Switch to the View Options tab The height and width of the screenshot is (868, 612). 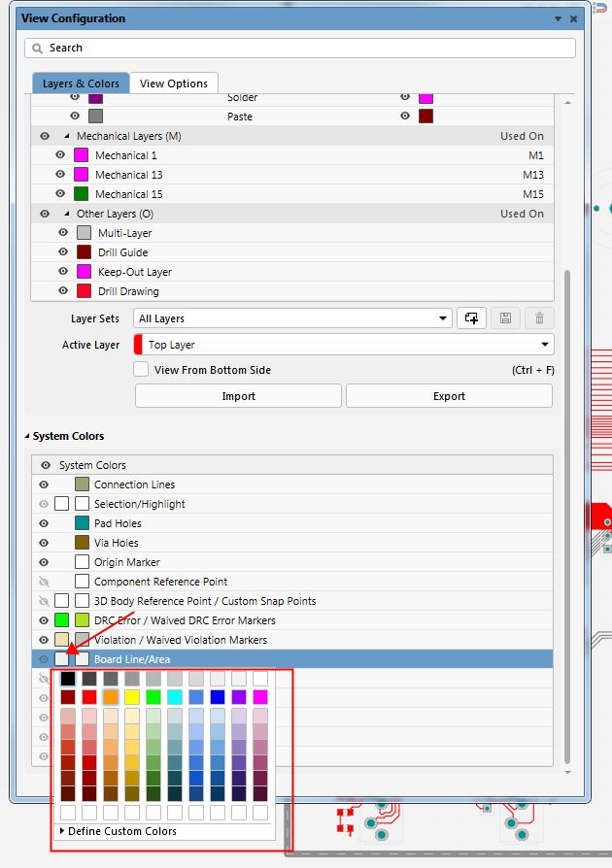point(174,83)
